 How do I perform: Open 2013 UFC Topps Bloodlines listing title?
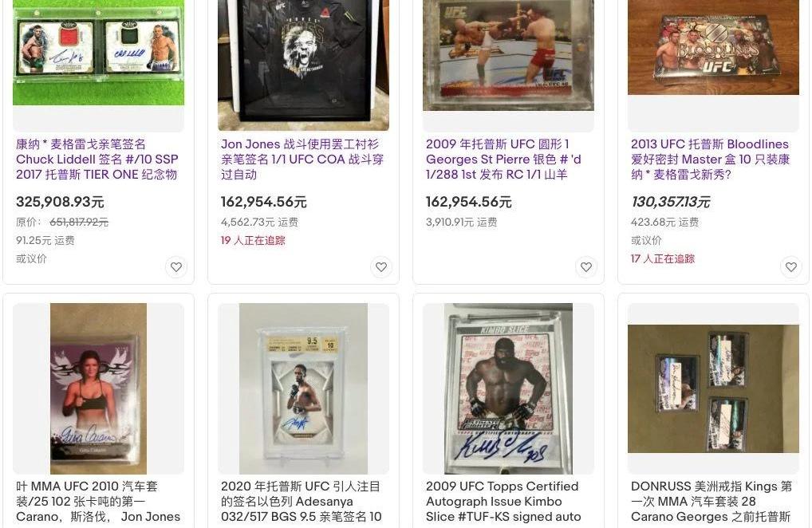coord(710,159)
